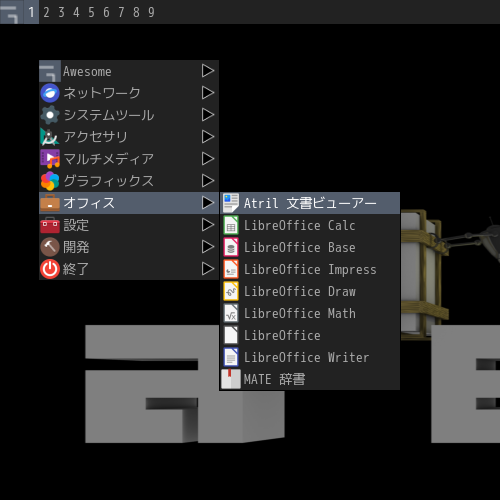The height and width of the screenshot is (500, 500).
Task: Click the blank LibreOffice Start Center icon
Action: [x=231, y=335]
